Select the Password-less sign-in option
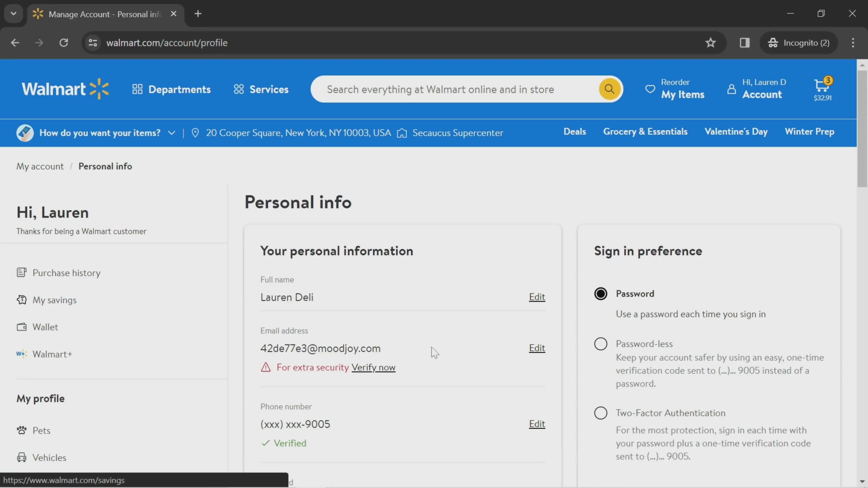The image size is (868, 488). [x=600, y=344]
